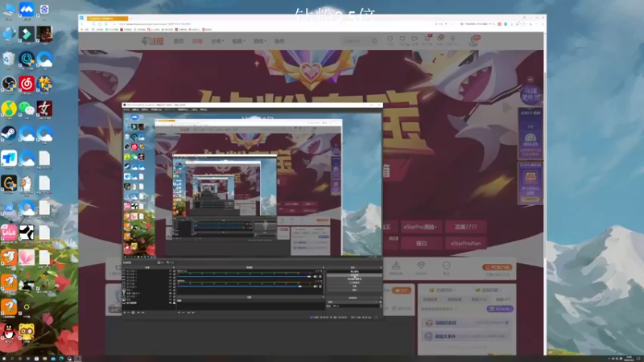The height and width of the screenshot is (362, 644).
Task: Go to 首页 in Huya navigation
Action: 178,41
